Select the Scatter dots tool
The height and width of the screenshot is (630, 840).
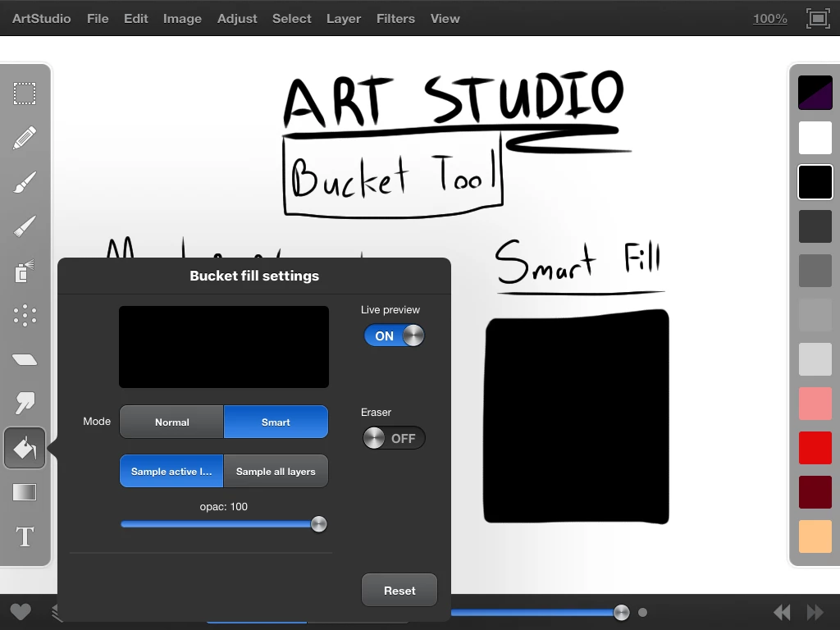pyautogui.click(x=25, y=316)
